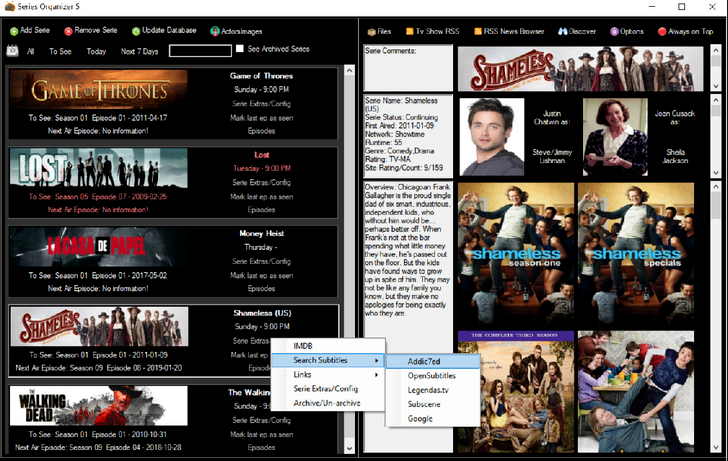
Task: Open Game of Thrones Serie Extras/Config
Action: pyautogui.click(x=261, y=104)
